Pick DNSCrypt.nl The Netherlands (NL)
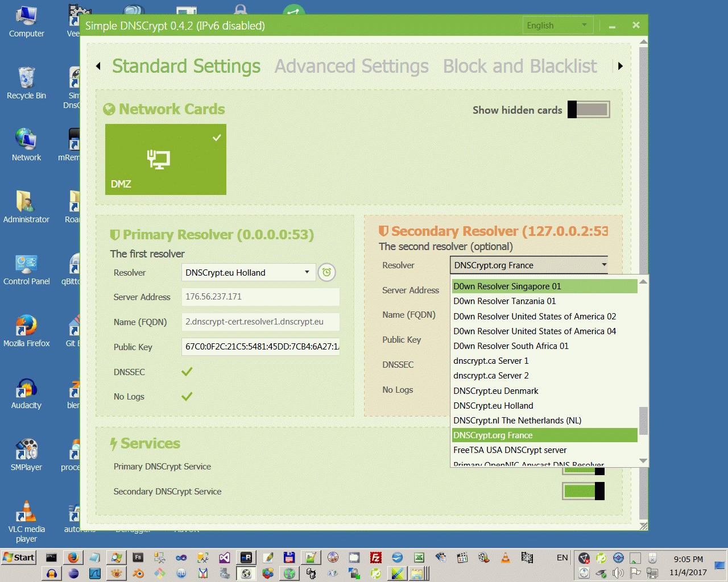This screenshot has width=728, height=582. tap(544, 421)
